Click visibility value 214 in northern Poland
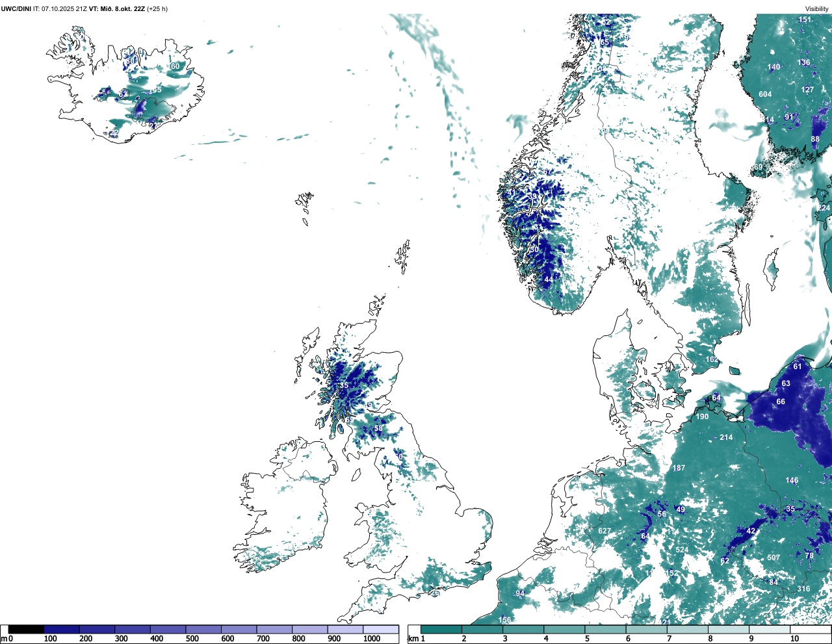The height and width of the screenshot is (644, 832). [726, 437]
